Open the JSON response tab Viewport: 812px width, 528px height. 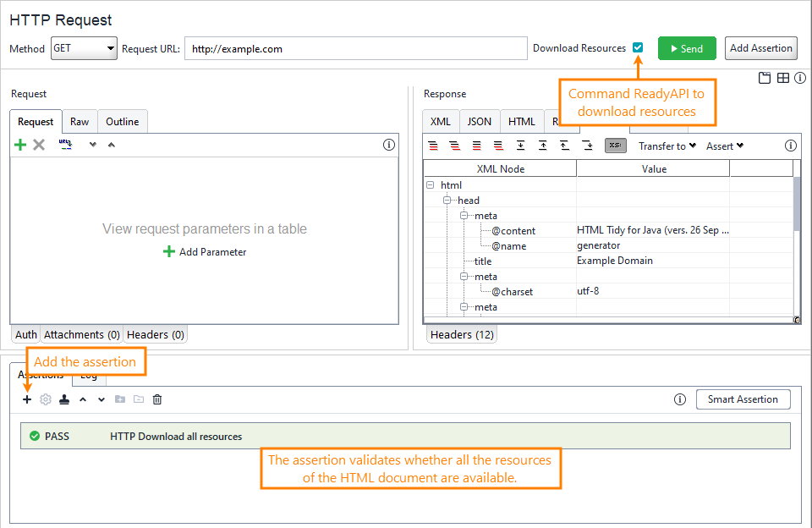click(x=480, y=121)
